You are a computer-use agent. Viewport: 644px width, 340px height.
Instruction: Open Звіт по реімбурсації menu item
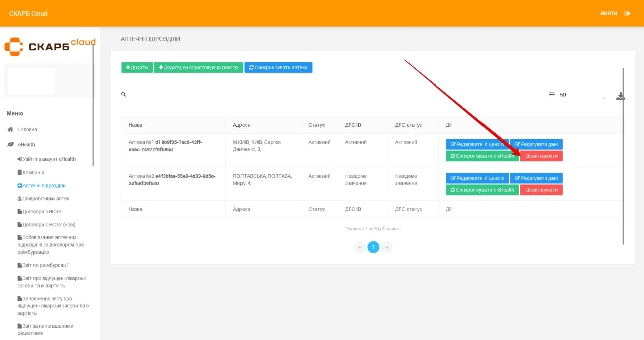pos(45,265)
